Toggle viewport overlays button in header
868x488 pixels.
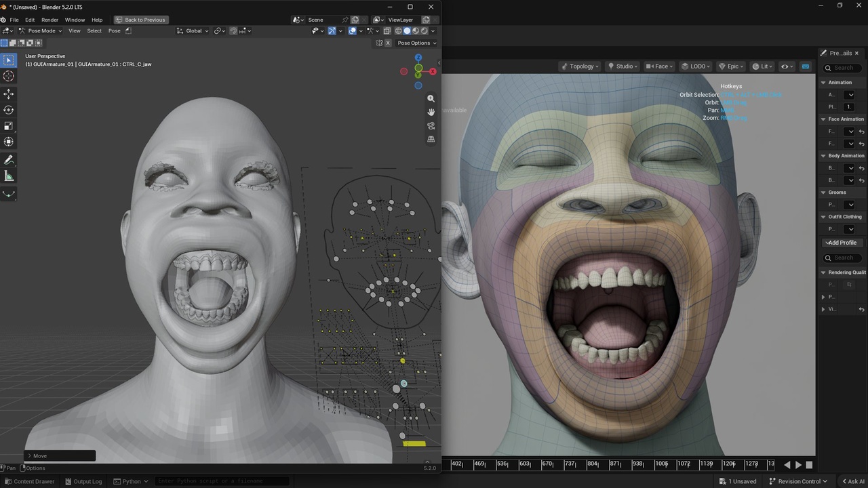(352, 30)
